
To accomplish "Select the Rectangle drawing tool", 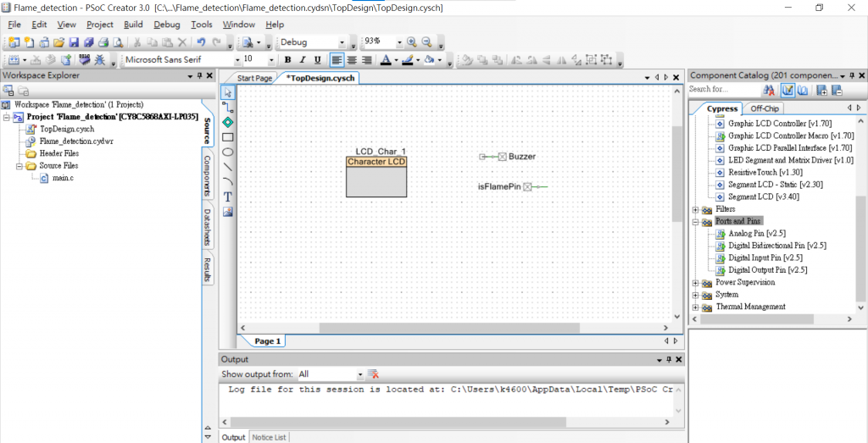I will tap(227, 136).
